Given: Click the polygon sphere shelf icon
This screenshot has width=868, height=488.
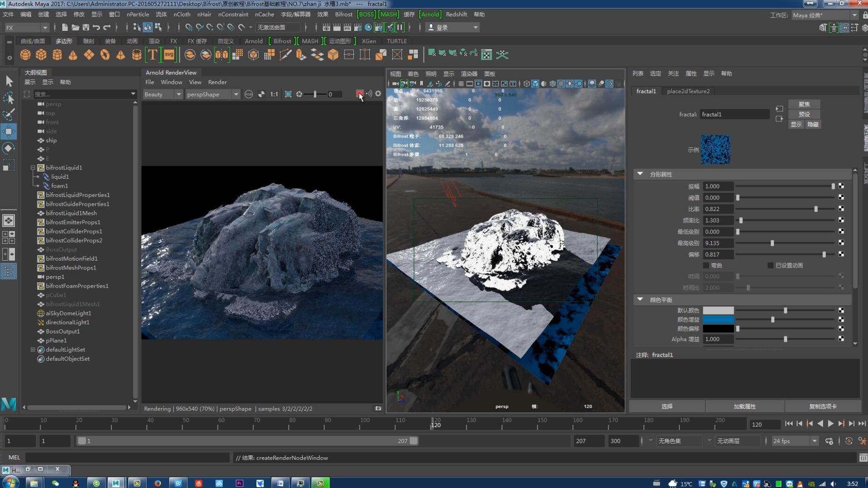Looking at the screenshot, I should pos(25,55).
